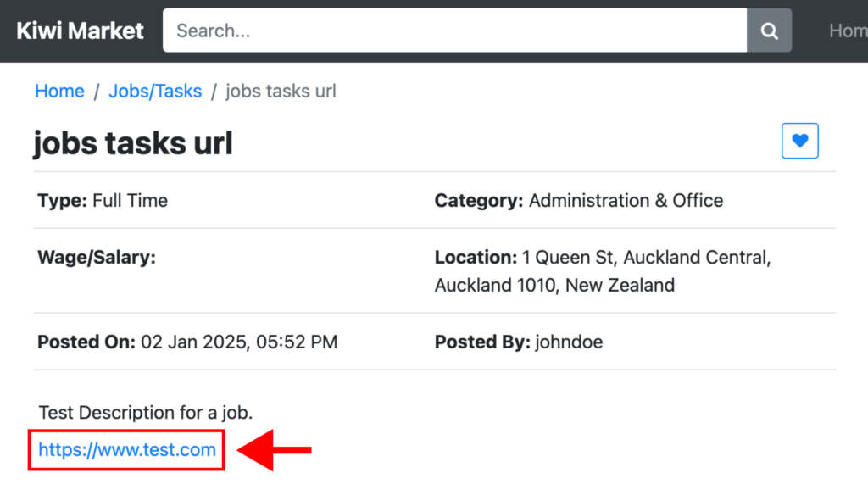The width and height of the screenshot is (868, 484).
Task: Go to Home via the breadcrumb
Action: [60, 91]
